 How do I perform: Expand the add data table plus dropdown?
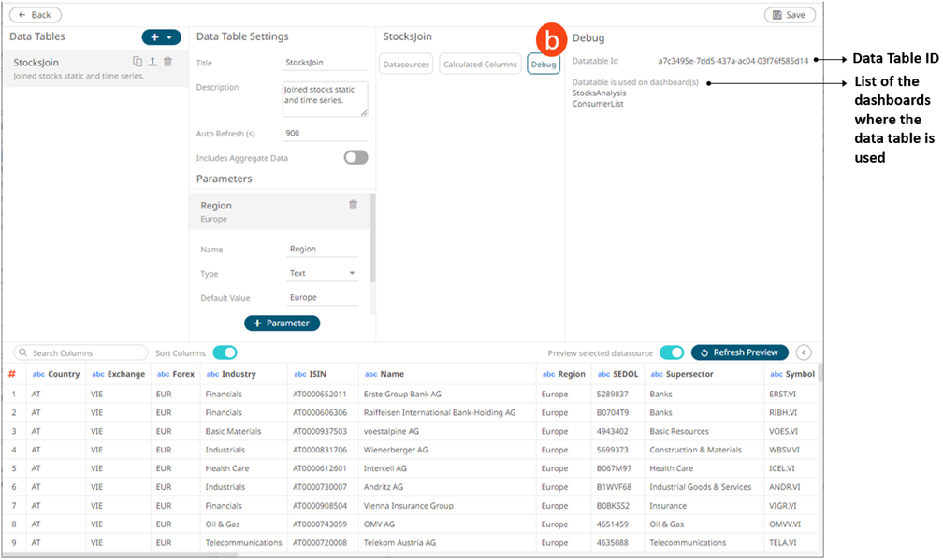[162, 37]
